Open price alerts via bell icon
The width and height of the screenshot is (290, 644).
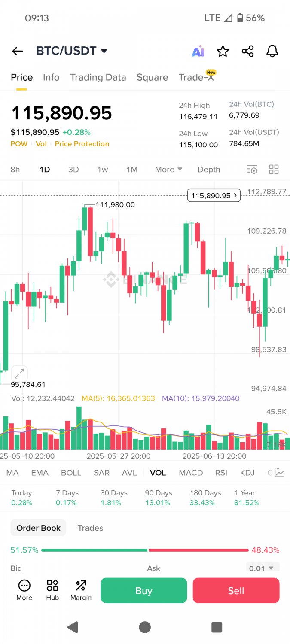coord(273,51)
